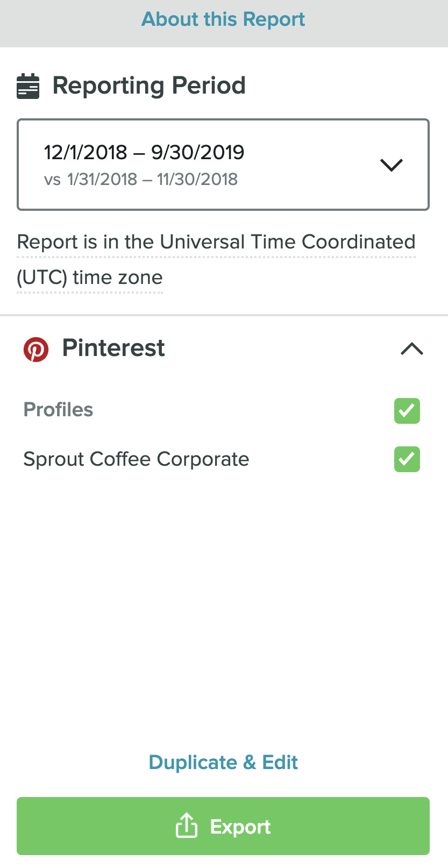Click the comparison period vs 1/31/2018 text
Screen dimensions: 448x868
pos(141,179)
